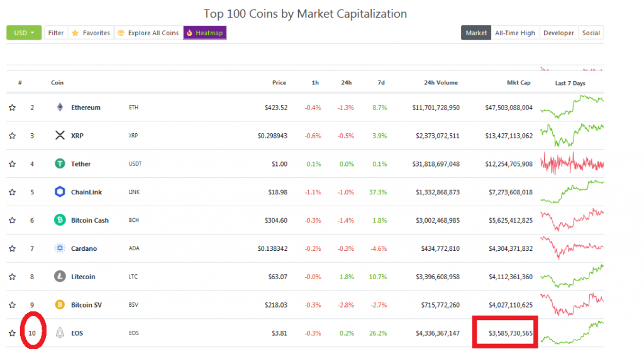Viewport: 644px width, 349px height.
Task: Show Favorites coins list
Action: point(91,33)
